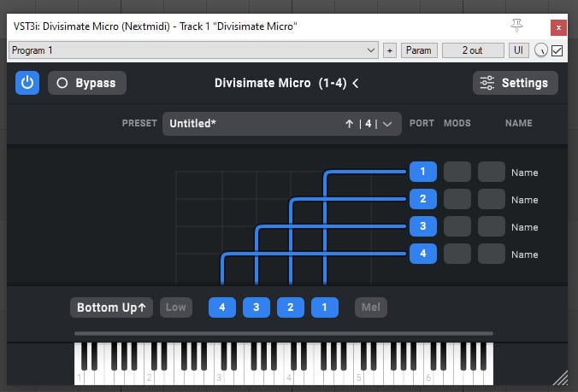Click first mods slot for port 1
The height and width of the screenshot is (392, 578).
tap(457, 172)
